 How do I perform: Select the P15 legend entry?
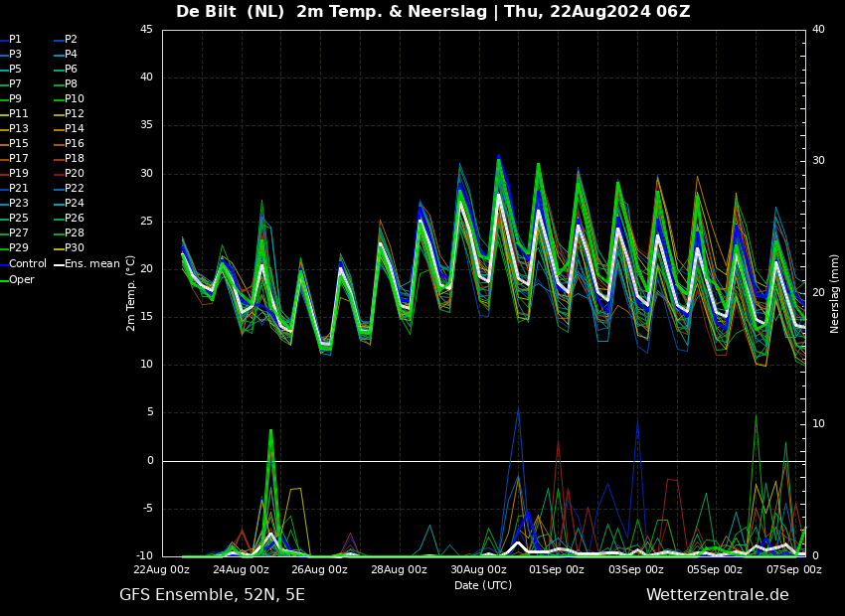click(x=19, y=144)
